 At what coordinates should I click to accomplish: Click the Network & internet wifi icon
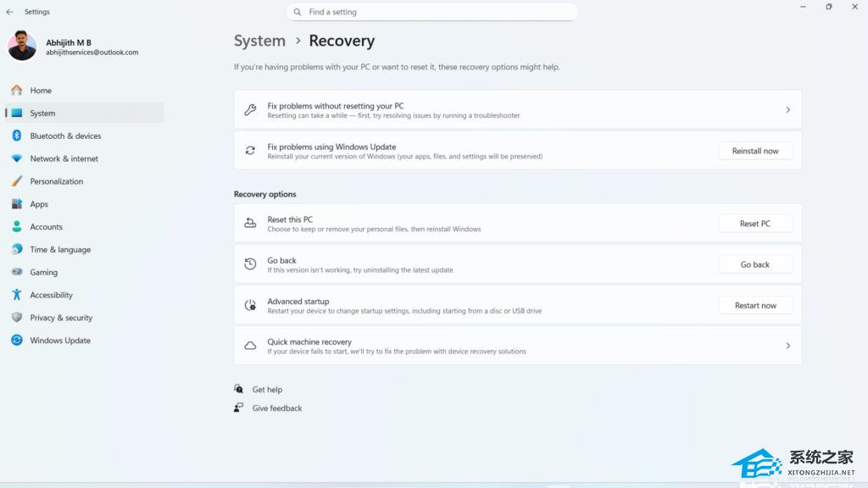coord(16,158)
